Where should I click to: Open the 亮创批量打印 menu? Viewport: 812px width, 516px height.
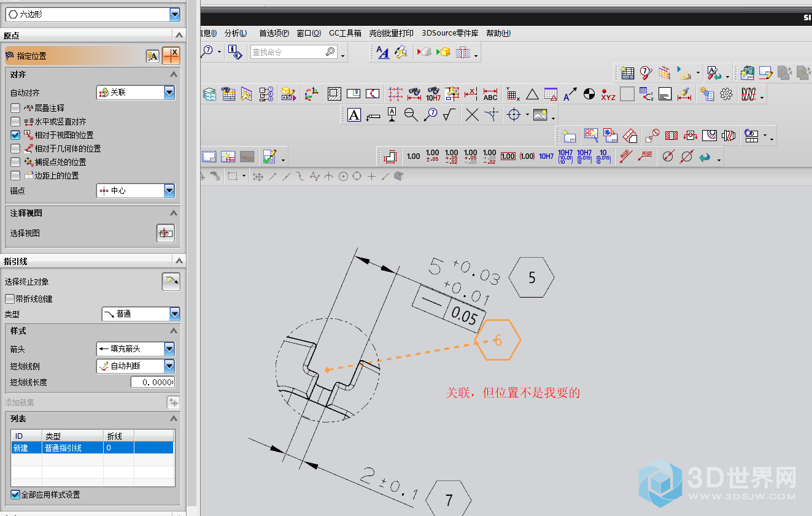391,33
